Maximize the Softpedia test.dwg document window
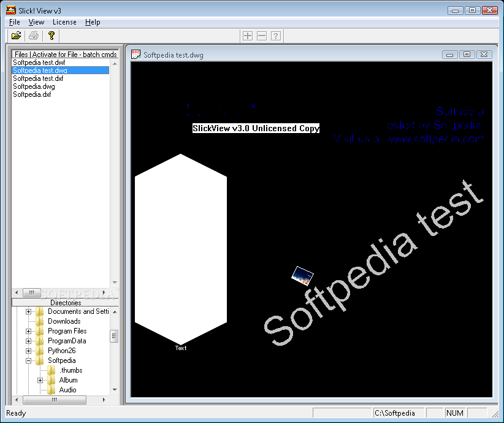 467,55
